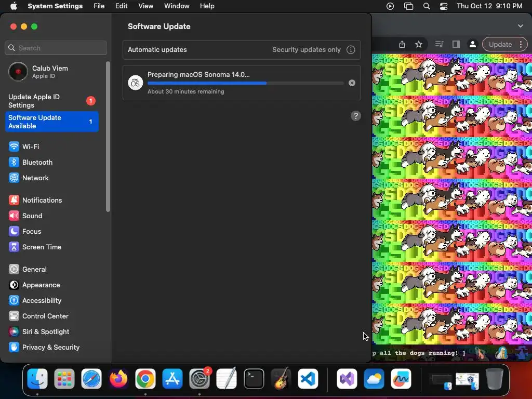The image size is (532, 399).
Task: Open the File menu
Action: tap(99, 6)
